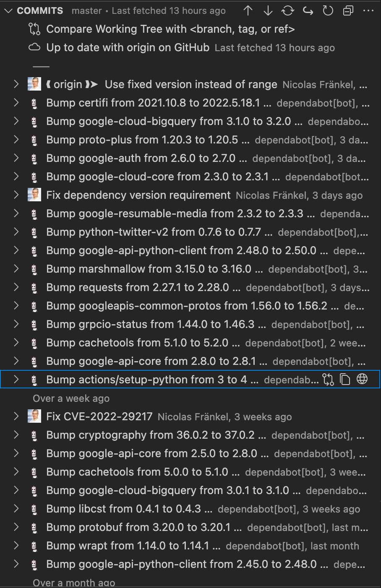
Task: Open the more actions ellipsis menu
Action: pyautogui.click(x=368, y=11)
